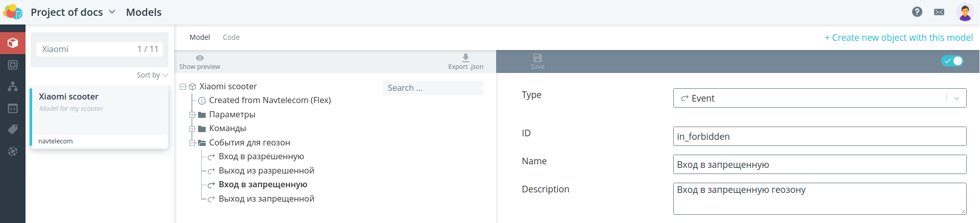Click the Model for my scooter subtitle
Screen dimensions: 980x223
coord(71,109)
